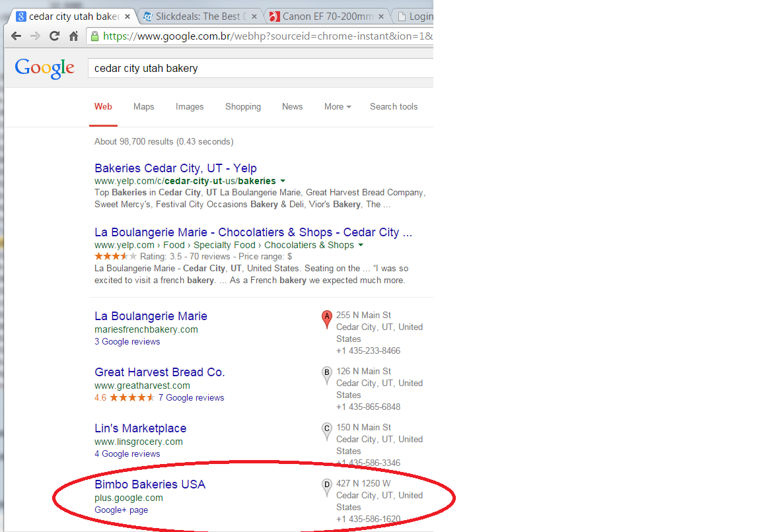The height and width of the screenshot is (532, 761).
Task: Open the Images search tab
Action: [190, 107]
